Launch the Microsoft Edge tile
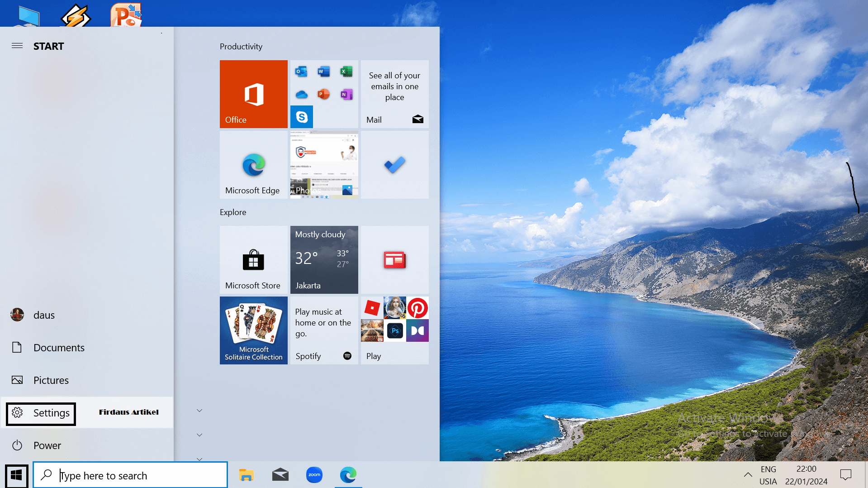This screenshot has height=488, width=868. 254,165
